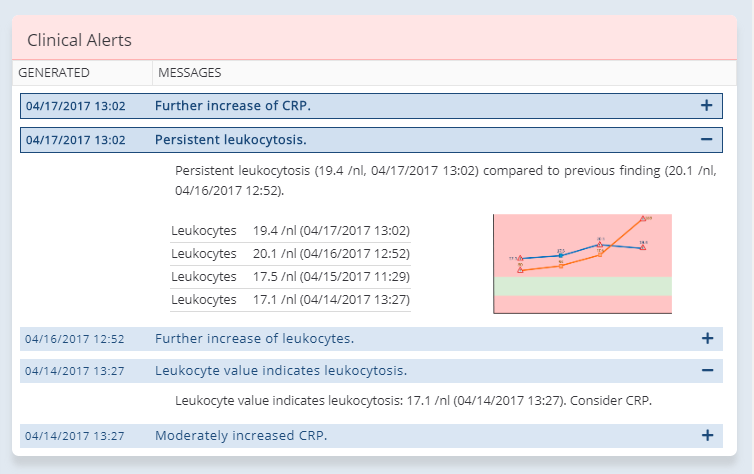Viewport: 754px width, 474px height.
Task: Select the Leukocytes 20.1 /nl result row
Action: 290,253
